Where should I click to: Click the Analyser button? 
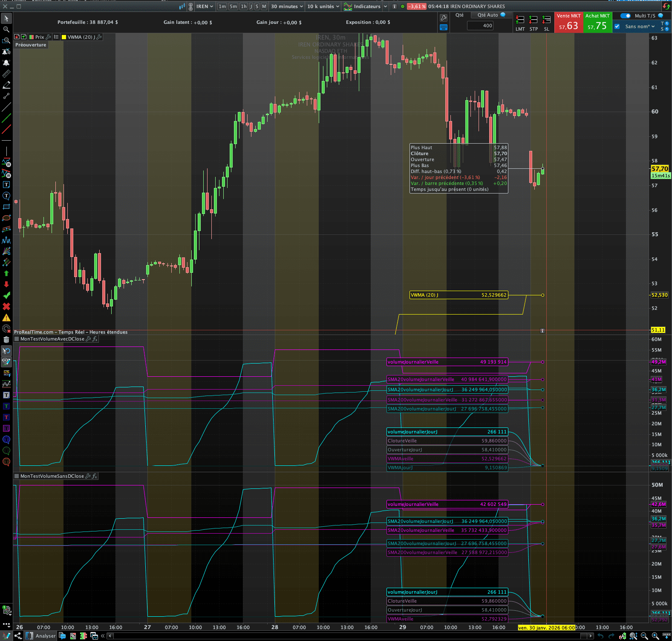tap(41, 636)
